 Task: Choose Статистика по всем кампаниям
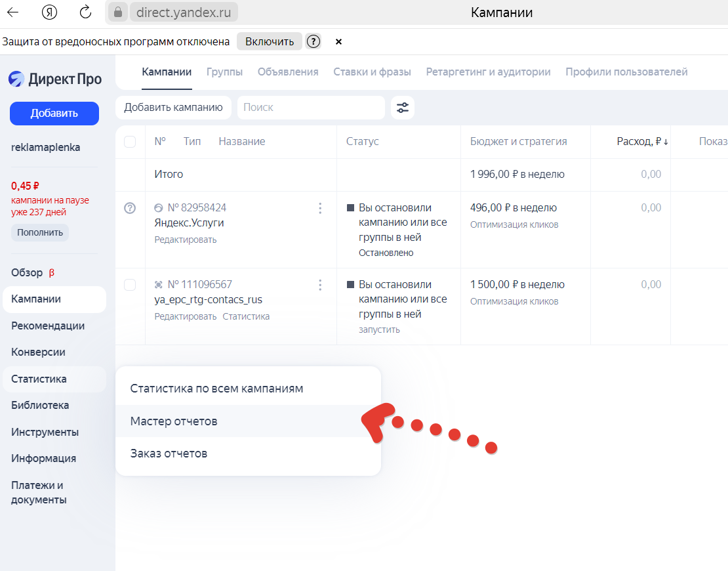[x=248, y=389]
